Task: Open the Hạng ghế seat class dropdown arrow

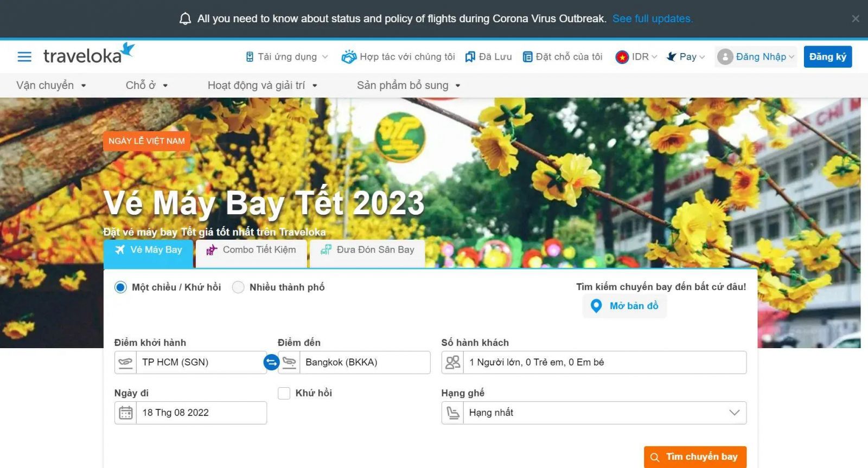Action: tap(735, 413)
